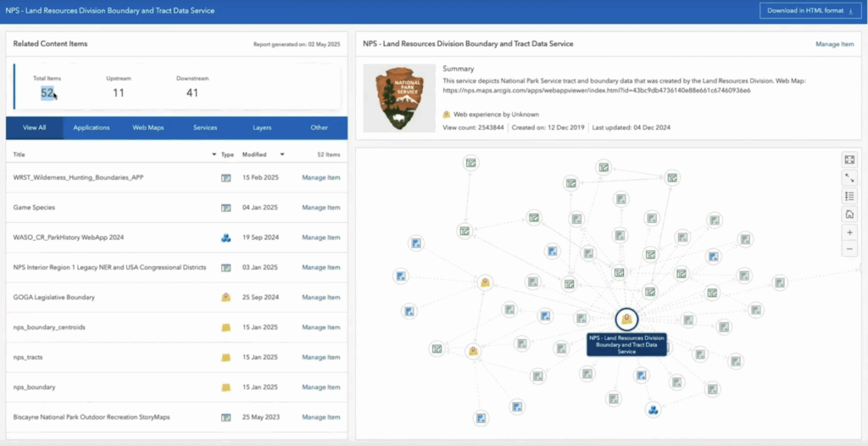Image resolution: width=868 pixels, height=446 pixels.
Task: Switch to the View All tab
Action: [34, 127]
